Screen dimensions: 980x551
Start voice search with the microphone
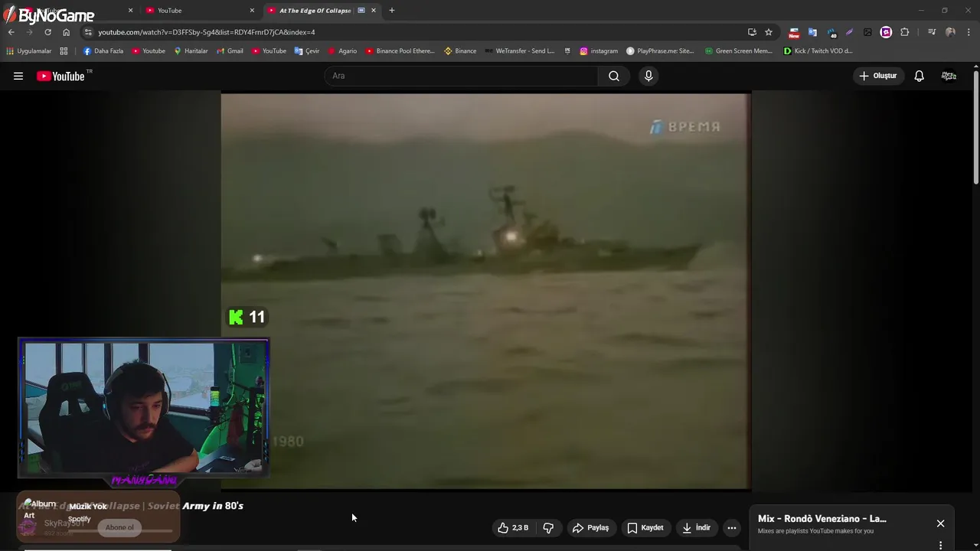click(648, 76)
